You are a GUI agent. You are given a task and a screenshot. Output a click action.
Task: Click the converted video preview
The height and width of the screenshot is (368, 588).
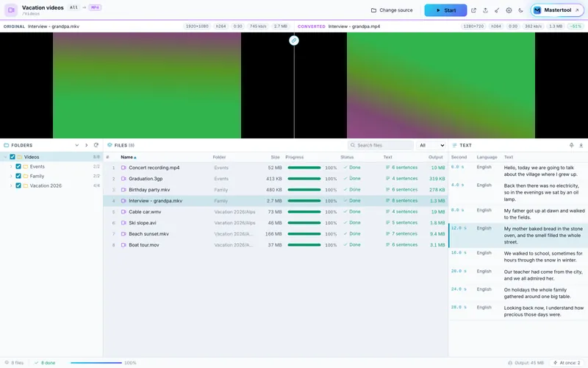[441, 85]
